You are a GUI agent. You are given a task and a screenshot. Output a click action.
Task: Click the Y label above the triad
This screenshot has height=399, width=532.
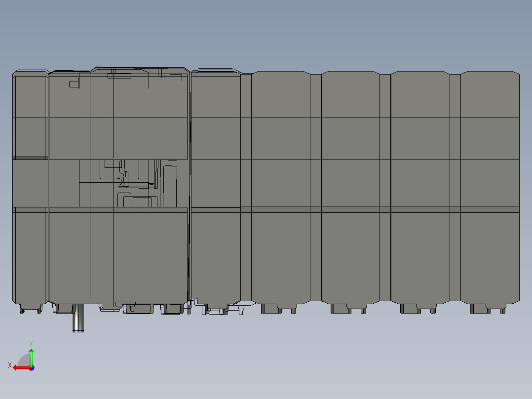pos(31,343)
